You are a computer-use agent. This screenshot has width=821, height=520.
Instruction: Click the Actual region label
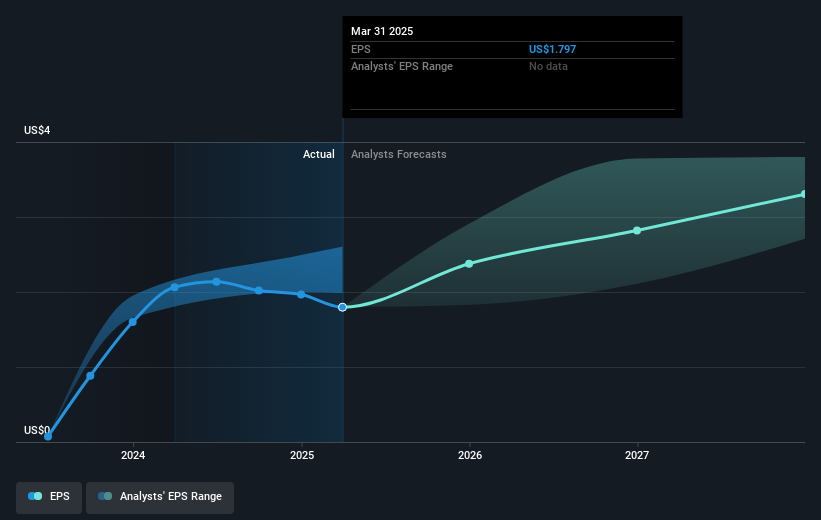point(318,154)
